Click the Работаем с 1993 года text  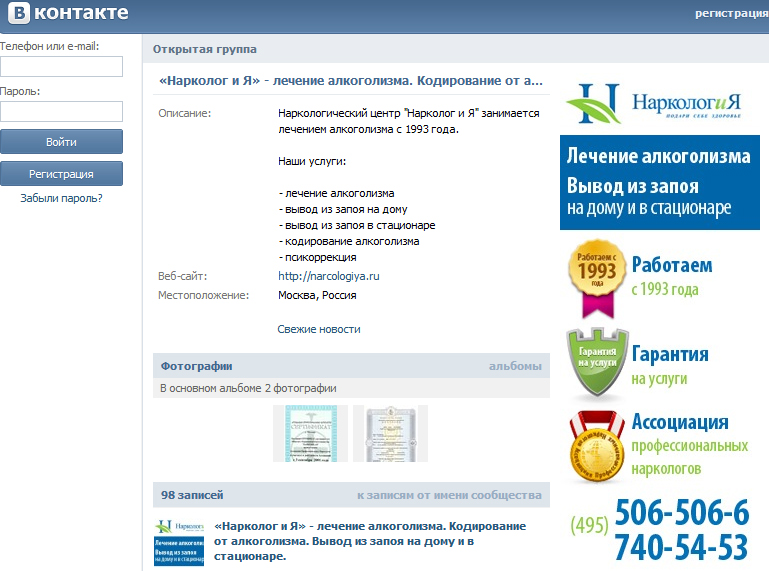point(672,277)
